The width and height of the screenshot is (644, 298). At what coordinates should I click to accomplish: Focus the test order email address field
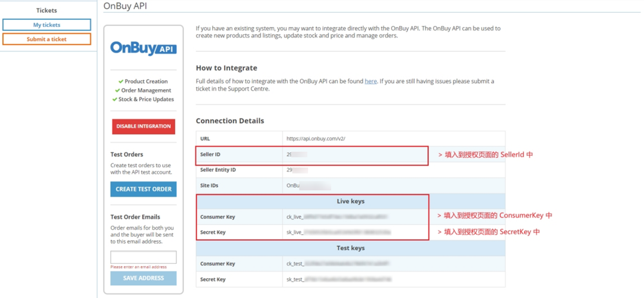coord(144,257)
